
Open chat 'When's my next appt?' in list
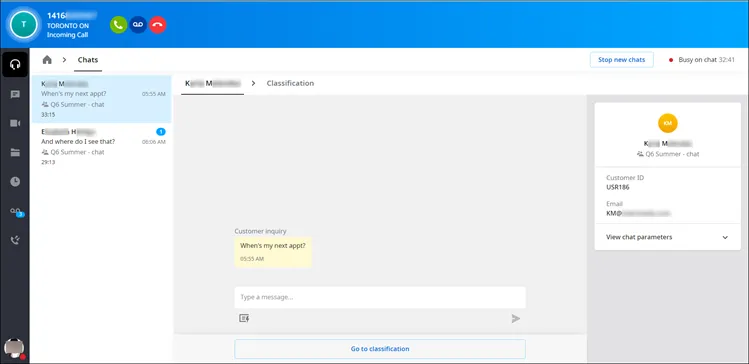[101, 99]
